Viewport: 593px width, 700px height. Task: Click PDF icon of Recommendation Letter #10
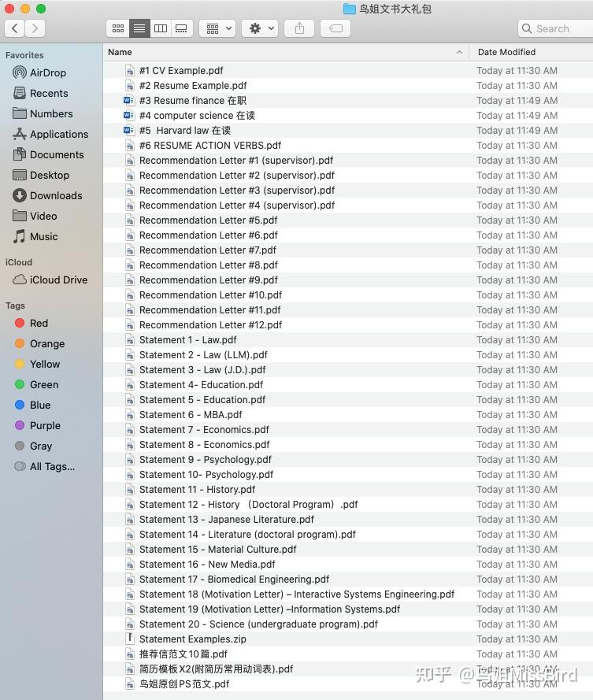(129, 295)
